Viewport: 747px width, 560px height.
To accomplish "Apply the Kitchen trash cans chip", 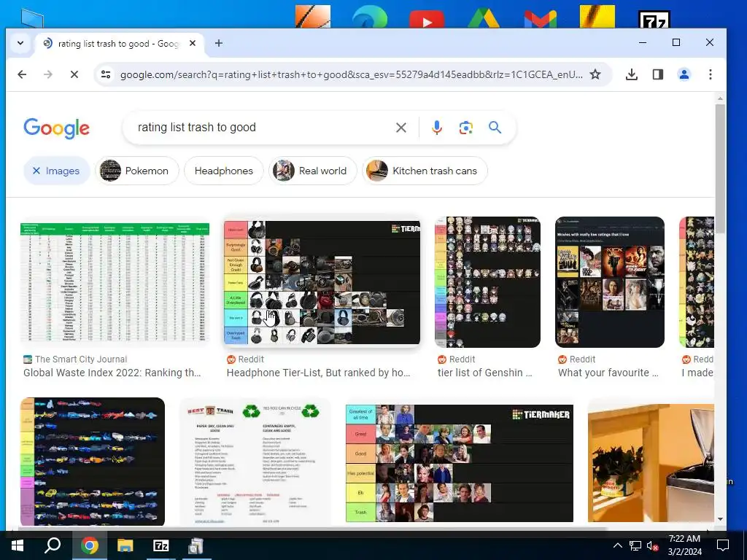I will click(x=425, y=171).
